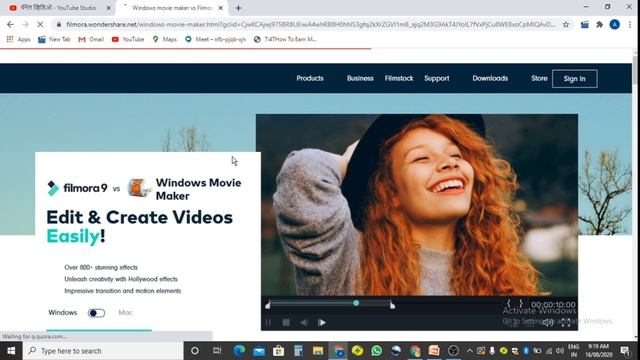The height and width of the screenshot is (360, 640).
Task: Open the Mail app from the taskbar
Action: (259, 351)
